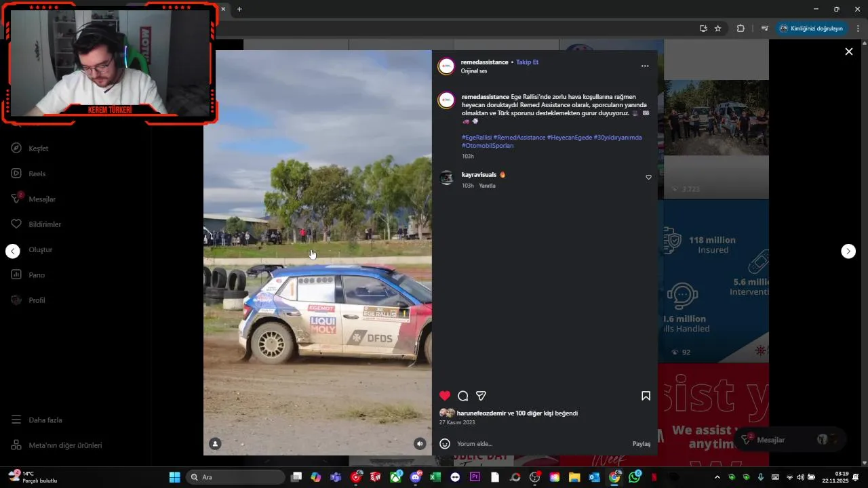Open the #EgeRallisi hashtag
The height and width of the screenshot is (488, 868).
pos(477,138)
